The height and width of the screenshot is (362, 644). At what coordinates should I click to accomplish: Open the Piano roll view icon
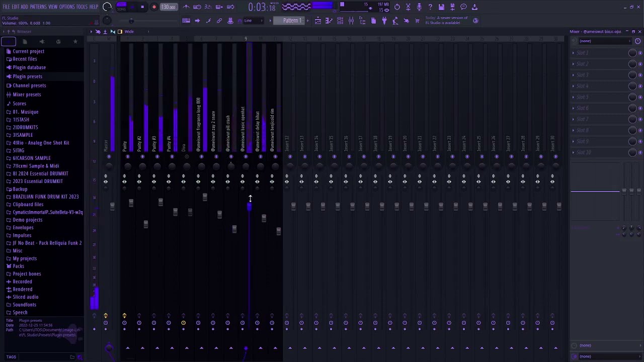pyautogui.click(x=329, y=21)
